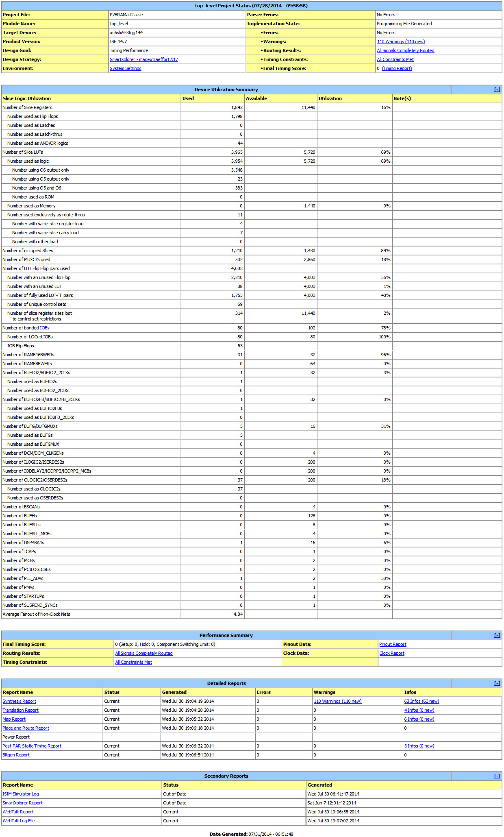Open the Post-PAR Static Timing Report

pyautogui.click(x=32, y=746)
